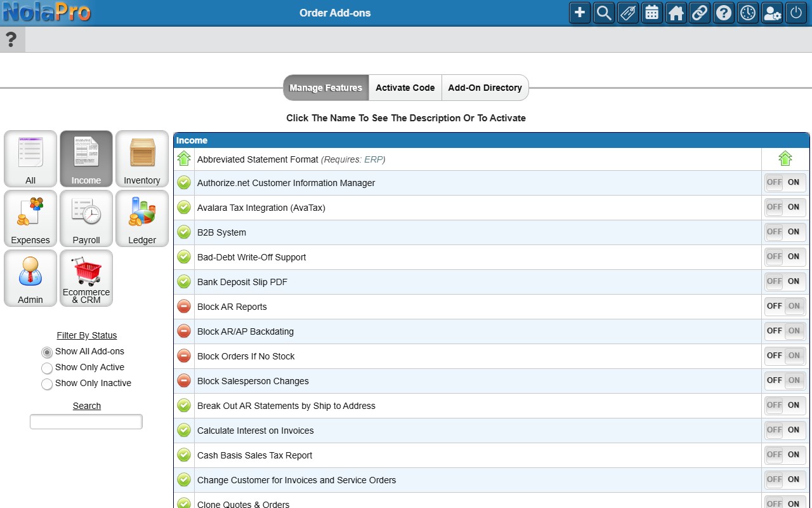The width and height of the screenshot is (812, 508).
Task: Click green check icon beside Calculate Interest on Invoices
Action: [x=184, y=431]
